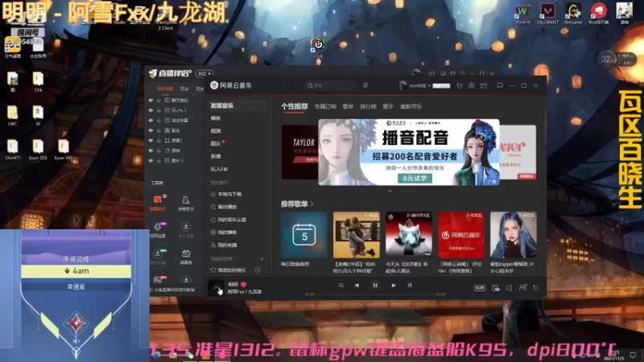The height and width of the screenshot is (362, 644).
Task: Open NetEase Music settings gear
Action: click(x=472, y=85)
